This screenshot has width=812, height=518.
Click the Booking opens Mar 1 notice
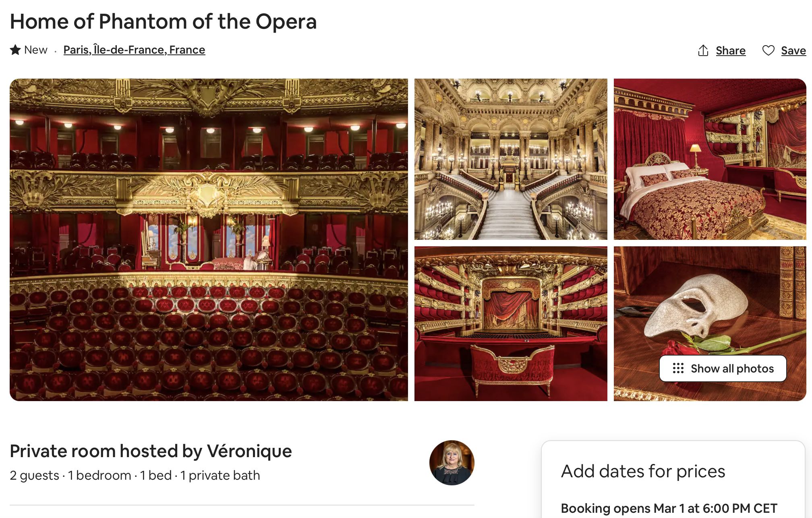pos(669,508)
